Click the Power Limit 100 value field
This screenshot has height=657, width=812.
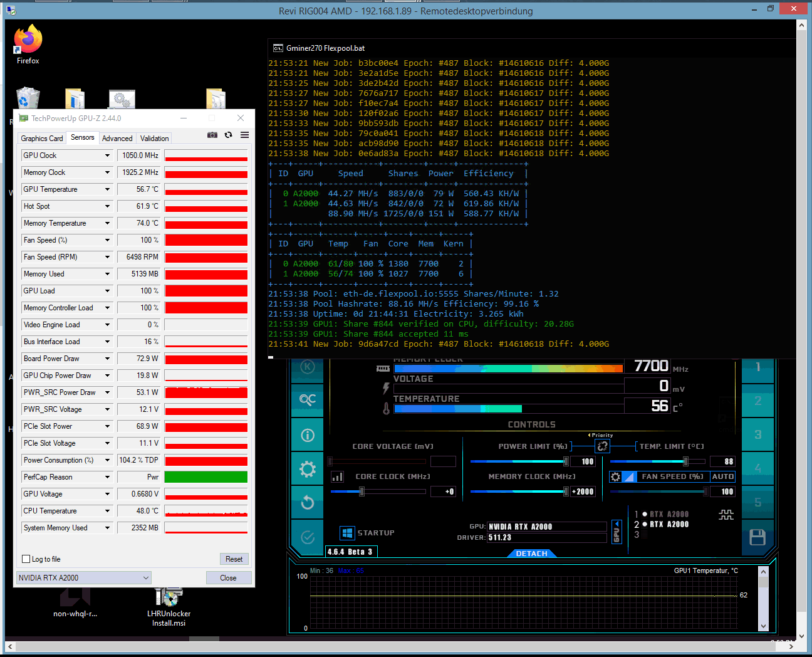click(583, 461)
